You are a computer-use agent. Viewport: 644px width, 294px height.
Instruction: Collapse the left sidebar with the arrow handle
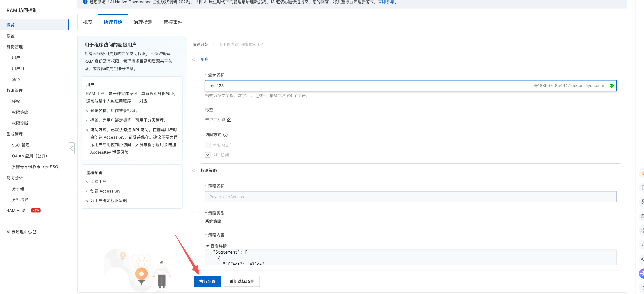tap(72, 148)
